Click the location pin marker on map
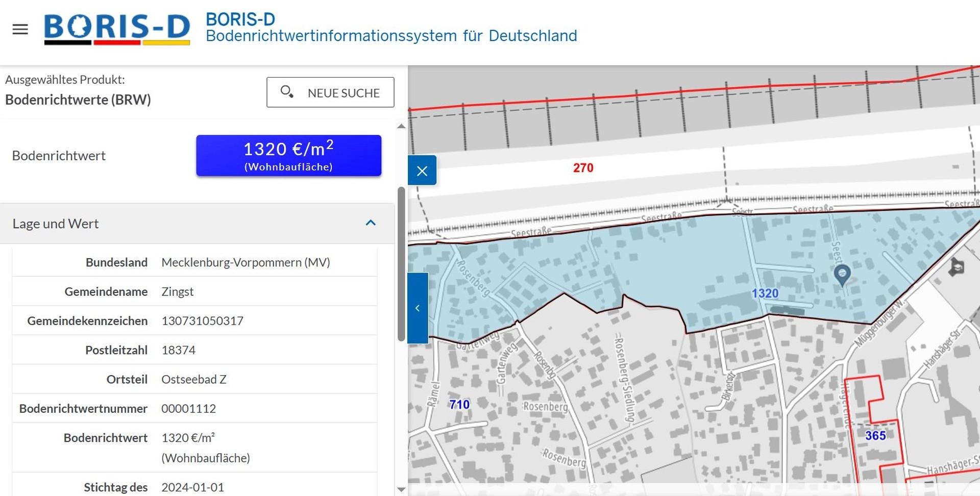The height and width of the screenshot is (496, 980). 842,275
